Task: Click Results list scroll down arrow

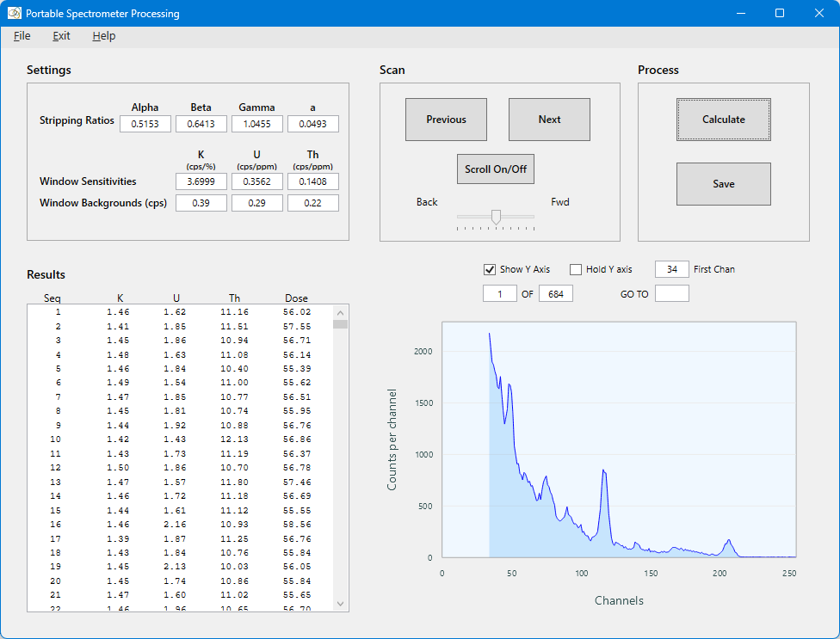Action: (340, 604)
